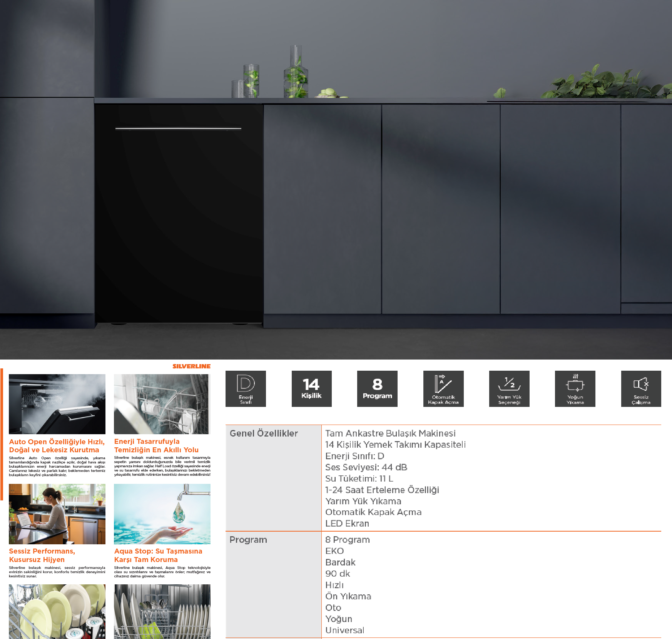Open the water drop Aqua Stop image
Screen dimensions: 672x639
click(x=162, y=514)
